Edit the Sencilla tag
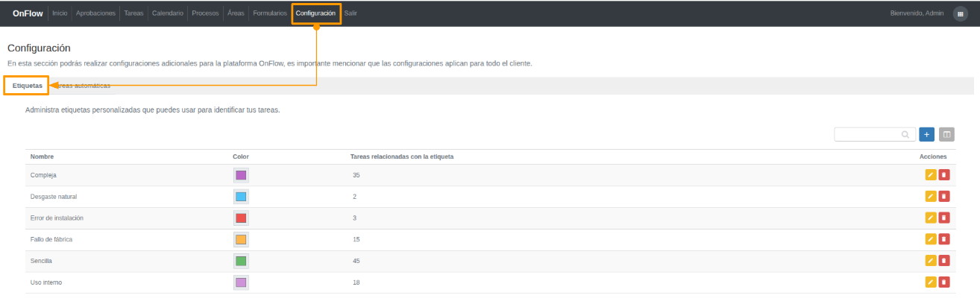The image size is (980, 307). pyautogui.click(x=930, y=261)
